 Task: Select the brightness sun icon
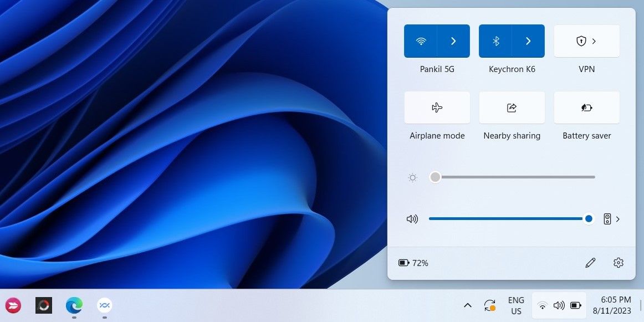coord(412,177)
